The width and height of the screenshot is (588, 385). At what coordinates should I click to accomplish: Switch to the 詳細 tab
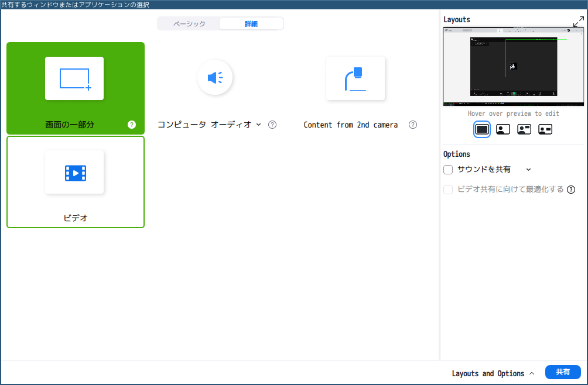click(251, 24)
